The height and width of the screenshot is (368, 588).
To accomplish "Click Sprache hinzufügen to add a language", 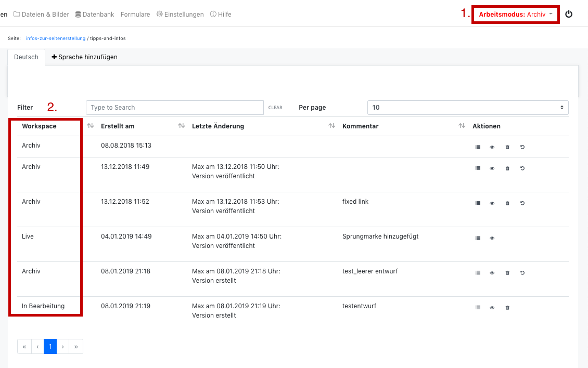I will (x=84, y=57).
